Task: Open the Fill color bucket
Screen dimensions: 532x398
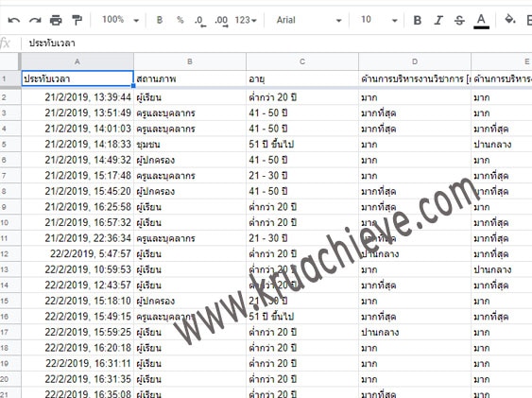Action: [510, 19]
